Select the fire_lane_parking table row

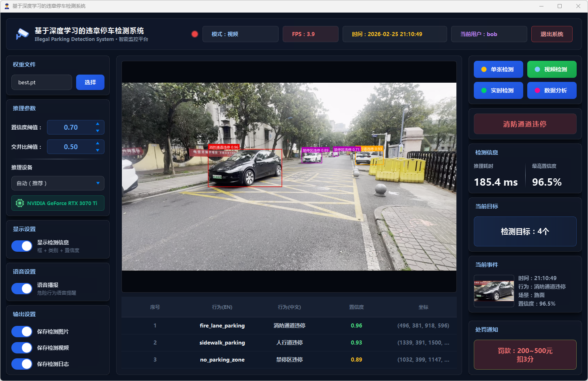point(289,325)
